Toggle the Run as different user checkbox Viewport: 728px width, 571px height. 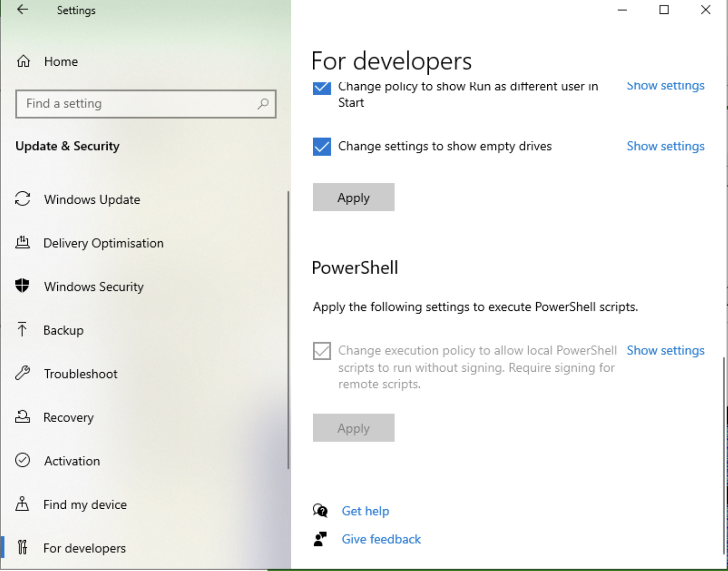coord(322,88)
